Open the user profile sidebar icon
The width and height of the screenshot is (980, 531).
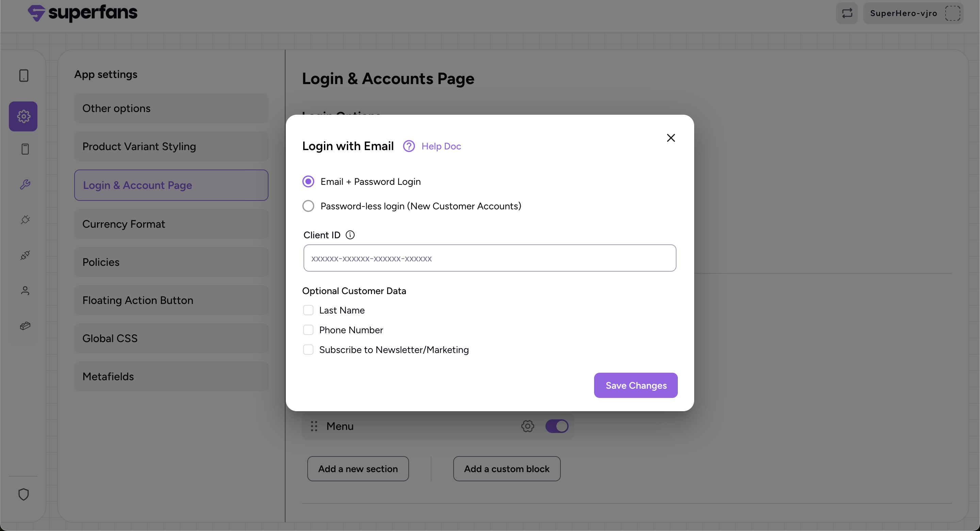(x=25, y=291)
